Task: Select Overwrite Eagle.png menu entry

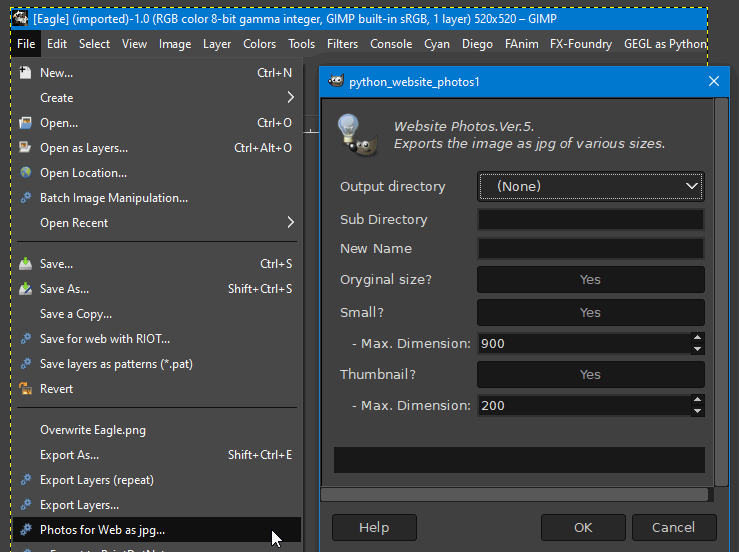Action: pyautogui.click(x=156, y=430)
